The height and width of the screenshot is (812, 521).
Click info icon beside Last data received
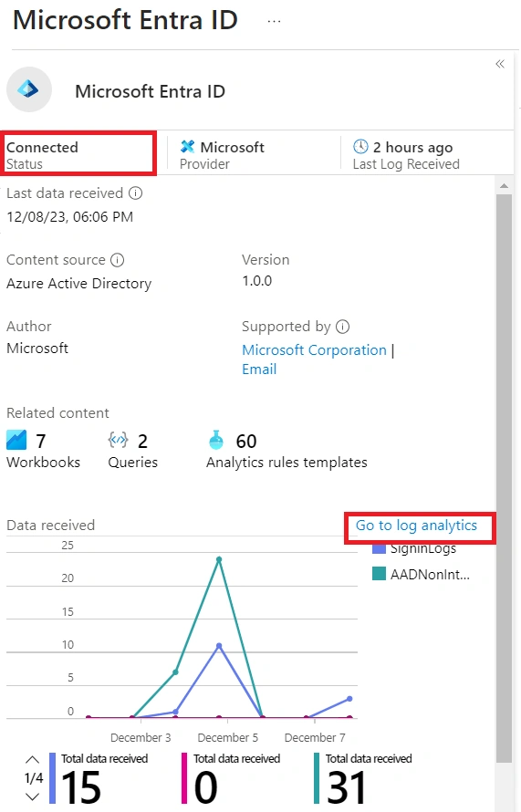coord(135,193)
